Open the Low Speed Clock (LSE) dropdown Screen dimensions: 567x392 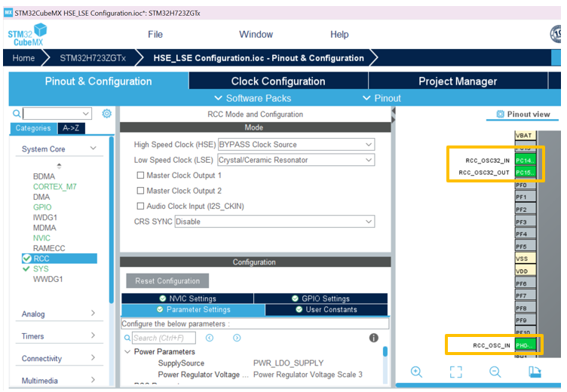[296, 160]
